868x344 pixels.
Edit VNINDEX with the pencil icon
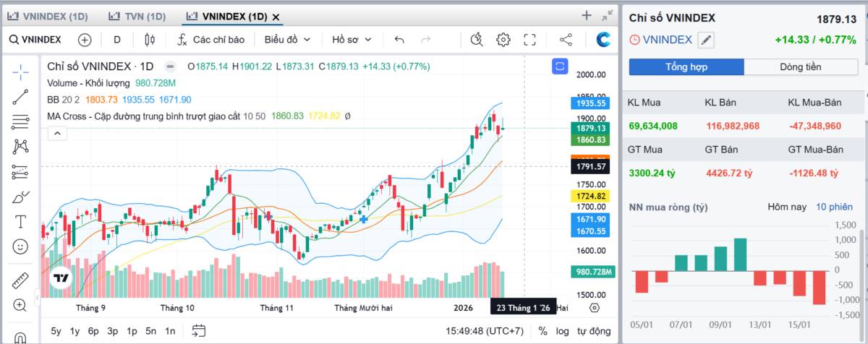coord(705,40)
